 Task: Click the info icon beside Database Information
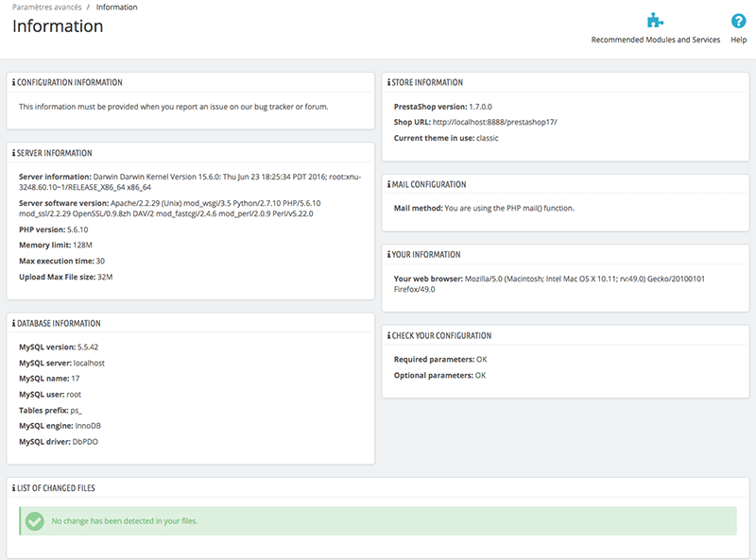click(14, 324)
